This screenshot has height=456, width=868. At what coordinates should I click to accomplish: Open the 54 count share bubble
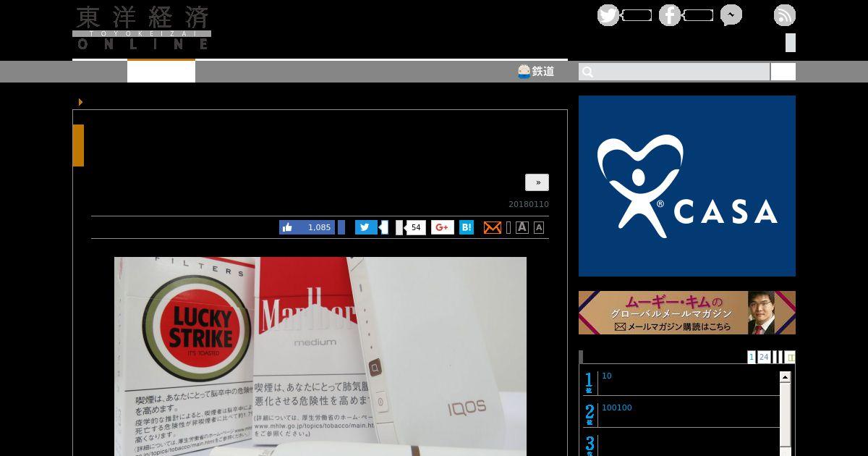(x=415, y=227)
